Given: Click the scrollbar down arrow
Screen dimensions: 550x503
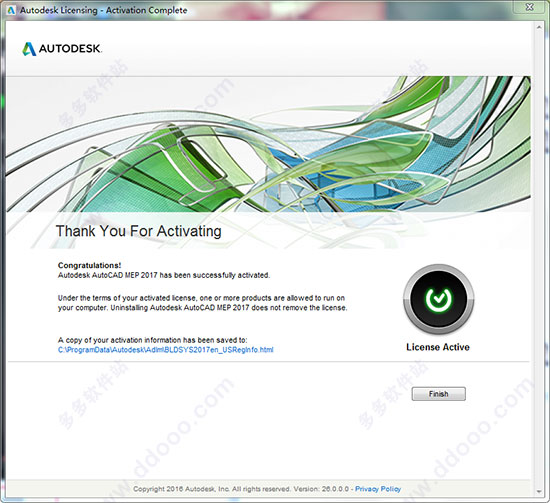Looking at the screenshot, I should tap(539, 491).
